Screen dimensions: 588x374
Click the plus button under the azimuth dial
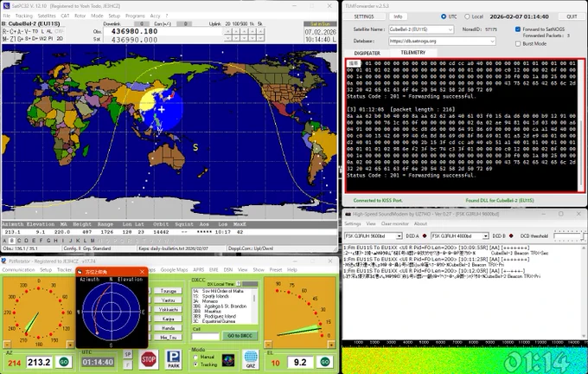click(x=70, y=345)
